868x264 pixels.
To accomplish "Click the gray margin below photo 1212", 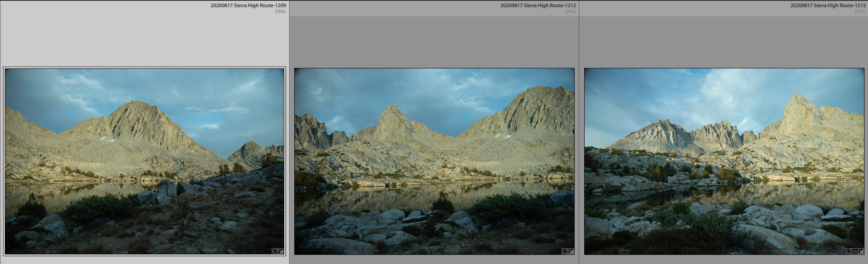I will coord(434,260).
